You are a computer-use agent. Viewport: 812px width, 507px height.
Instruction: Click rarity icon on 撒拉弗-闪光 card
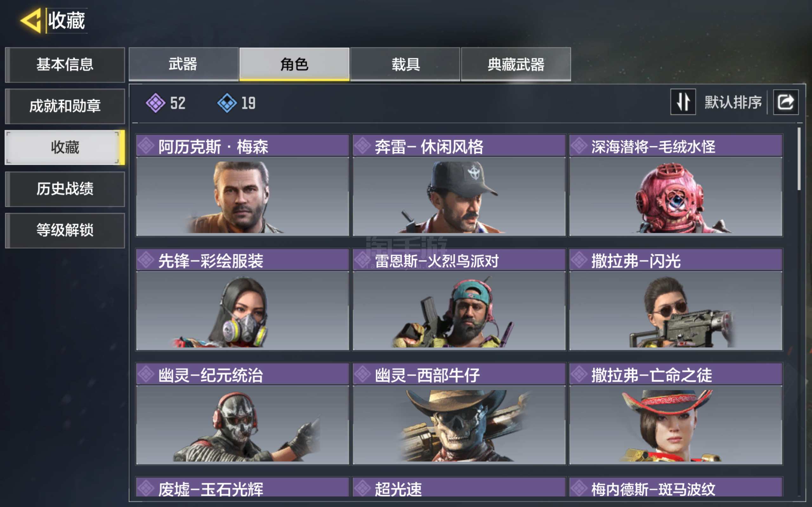click(x=579, y=260)
